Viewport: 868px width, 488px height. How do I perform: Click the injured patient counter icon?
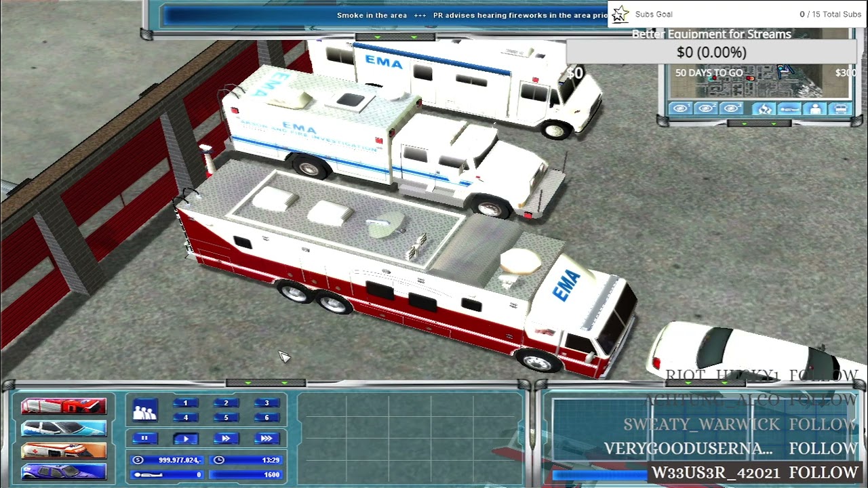pos(147,474)
